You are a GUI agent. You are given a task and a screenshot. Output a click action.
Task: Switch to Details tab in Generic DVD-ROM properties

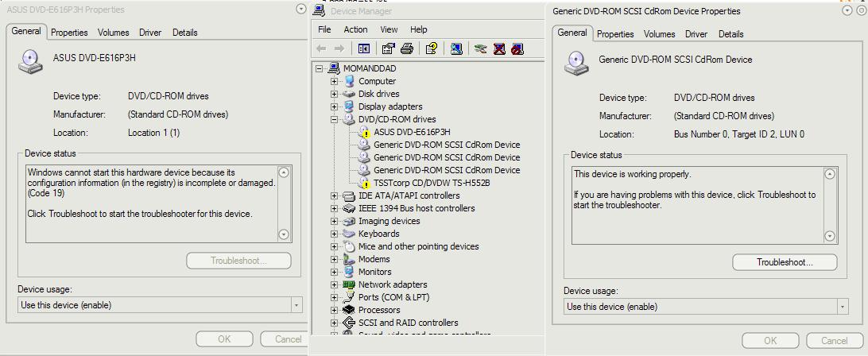[730, 34]
